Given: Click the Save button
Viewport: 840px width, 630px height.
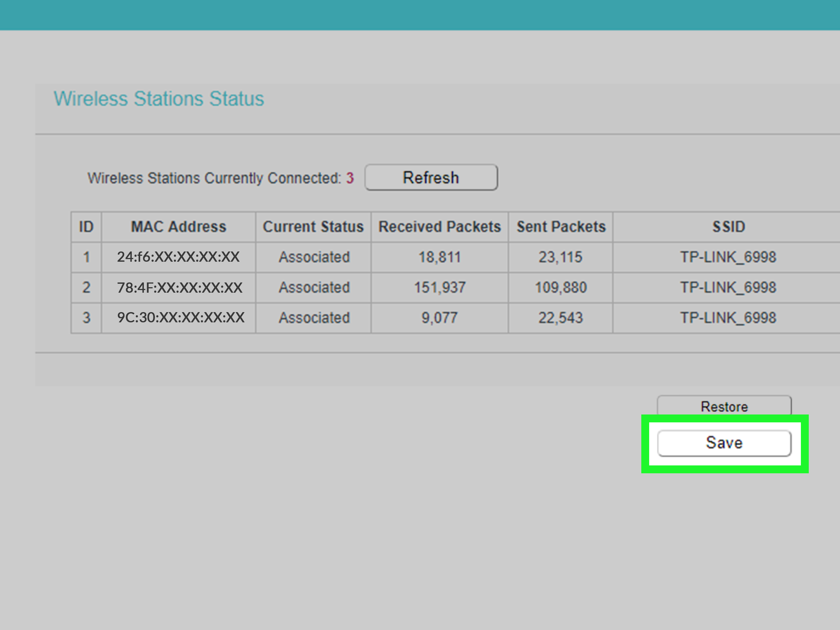Looking at the screenshot, I should click(724, 443).
